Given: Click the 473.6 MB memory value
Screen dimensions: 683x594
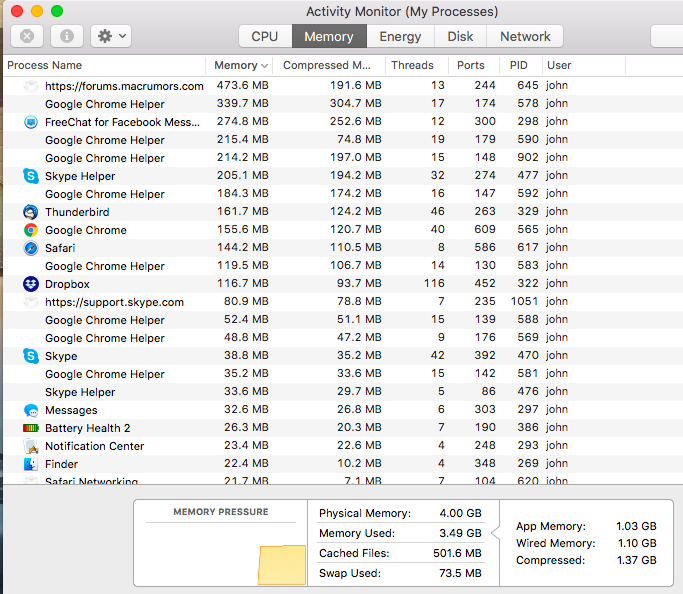Looking at the screenshot, I should click(x=243, y=85).
